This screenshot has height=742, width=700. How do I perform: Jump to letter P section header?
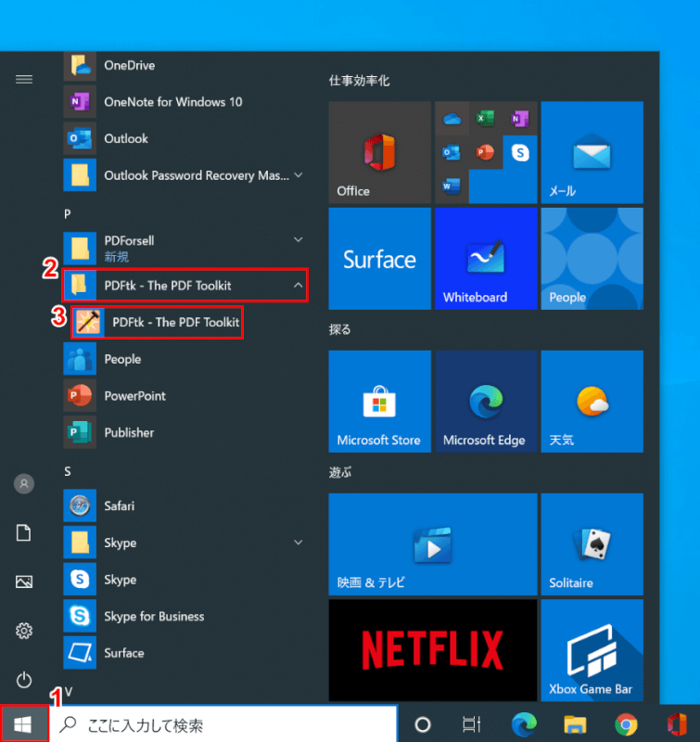click(68, 214)
